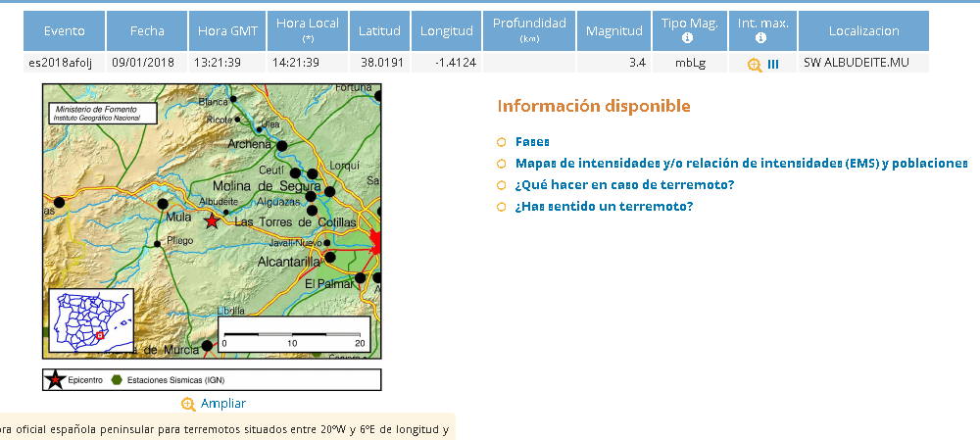Click the magnifier icon beside intensity III
The width and height of the screenshot is (980, 440).
754,64
